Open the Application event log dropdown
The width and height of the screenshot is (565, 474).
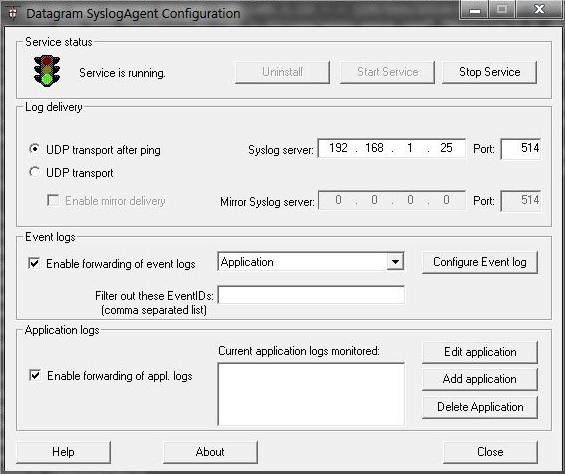coord(395,262)
